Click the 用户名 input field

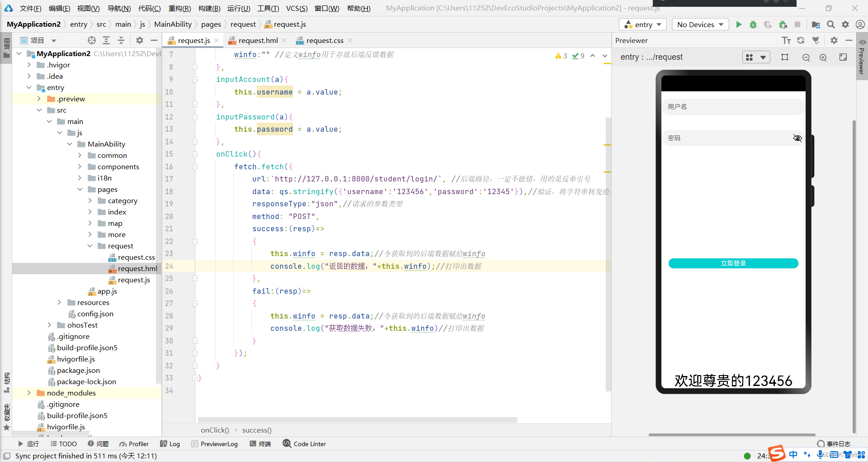(732, 107)
